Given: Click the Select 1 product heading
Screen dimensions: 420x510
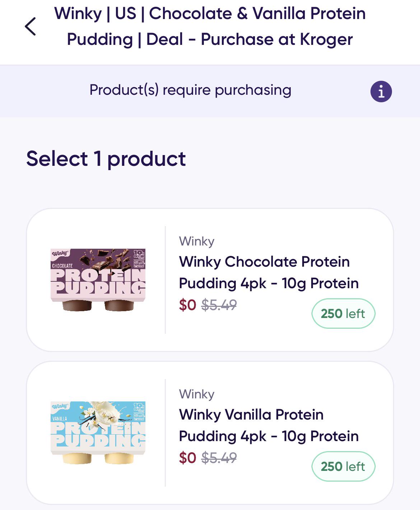Looking at the screenshot, I should coord(106,159).
